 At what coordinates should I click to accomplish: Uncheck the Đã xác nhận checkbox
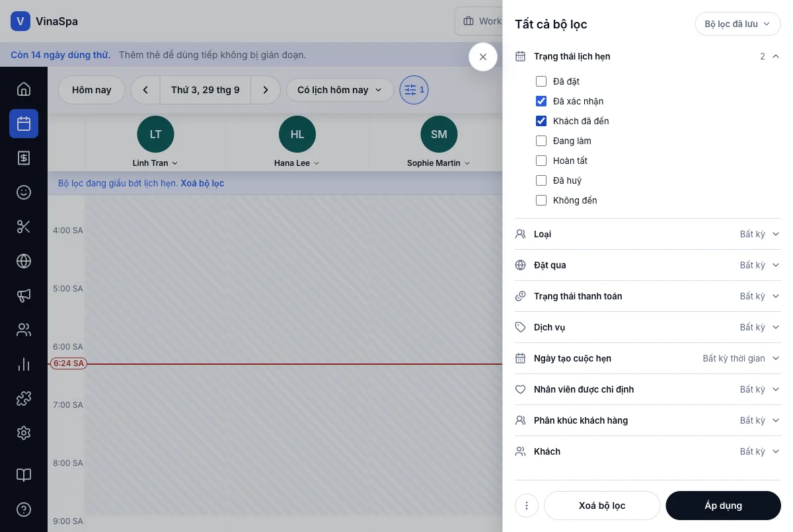pyautogui.click(x=541, y=101)
